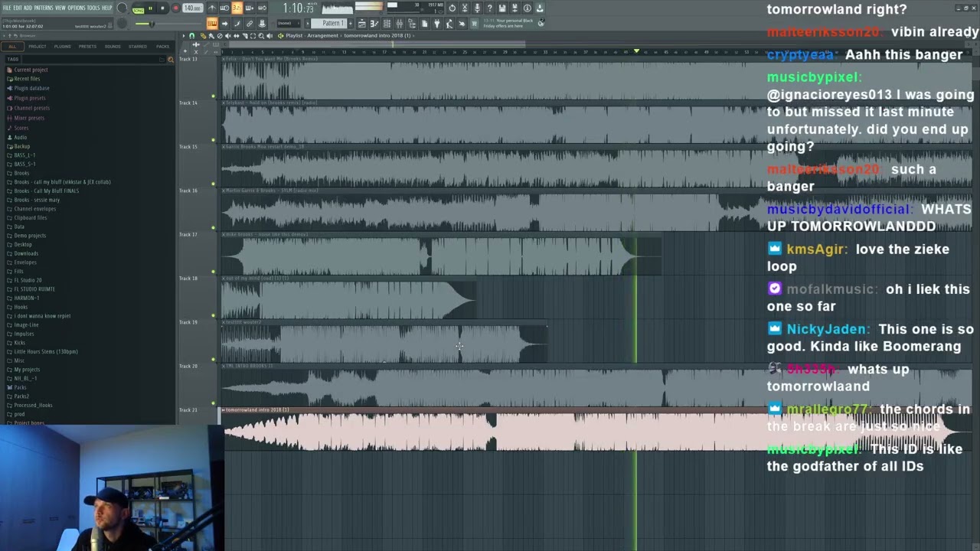Select the Slip tool in playlist toolbar
Screen dimensions: 980x551
pos(237,36)
